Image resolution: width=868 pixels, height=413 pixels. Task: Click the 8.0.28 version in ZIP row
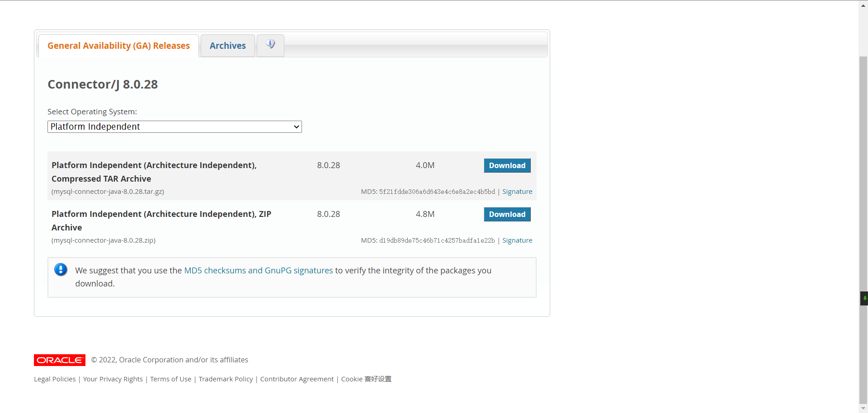tap(329, 214)
